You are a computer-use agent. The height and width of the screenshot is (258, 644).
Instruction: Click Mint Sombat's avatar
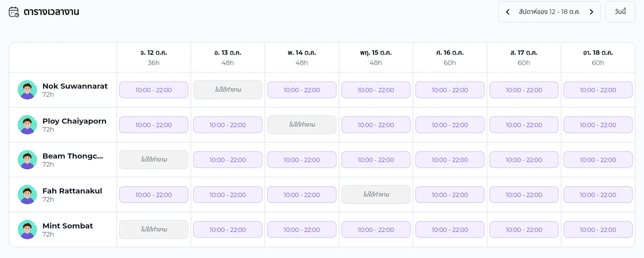click(27, 229)
